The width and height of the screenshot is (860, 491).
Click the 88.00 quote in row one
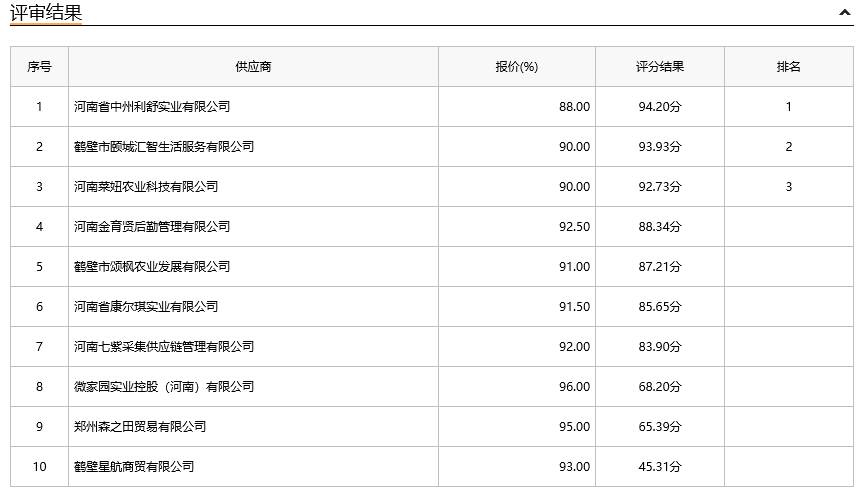coord(574,106)
